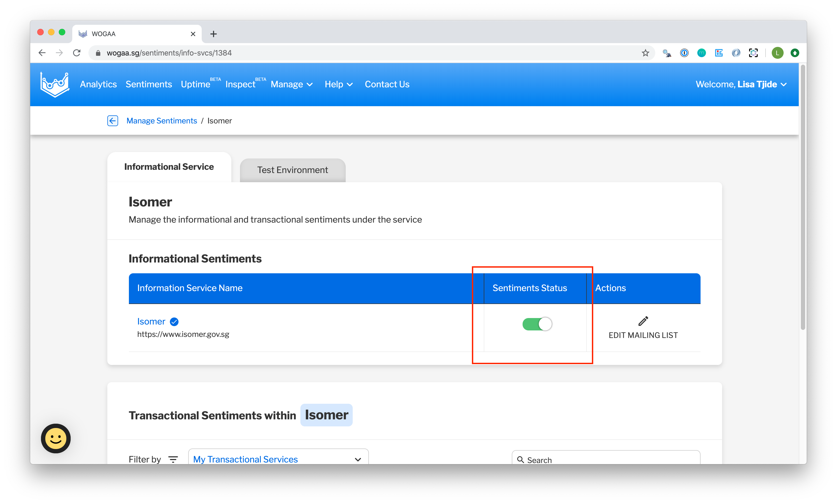Click the back arrow beside Manage Sentiments
The width and height of the screenshot is (837, 504).
pos(112,120)
